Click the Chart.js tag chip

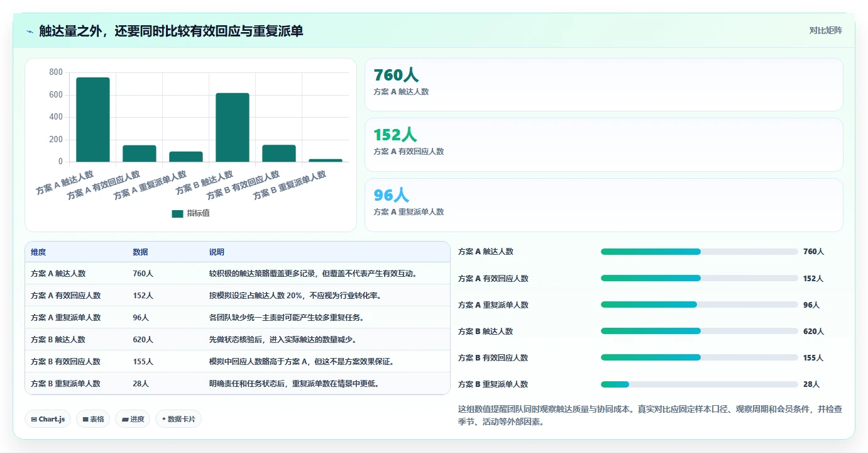48,419
